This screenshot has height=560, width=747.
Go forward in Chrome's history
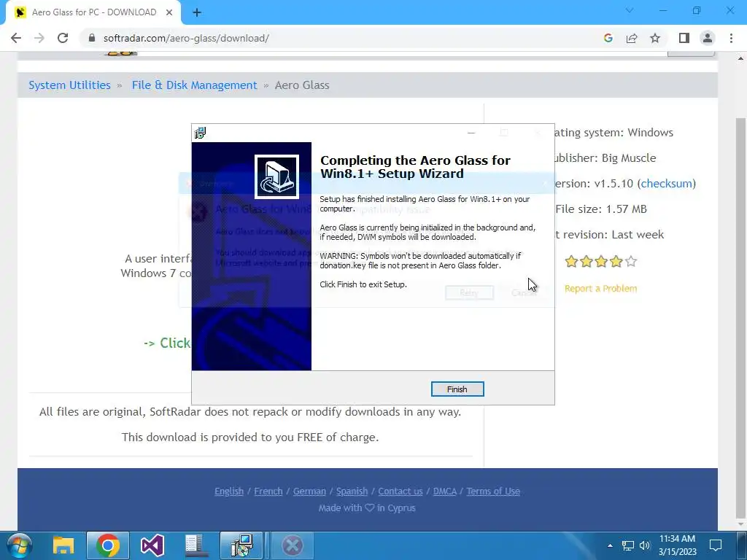point(39,38)
